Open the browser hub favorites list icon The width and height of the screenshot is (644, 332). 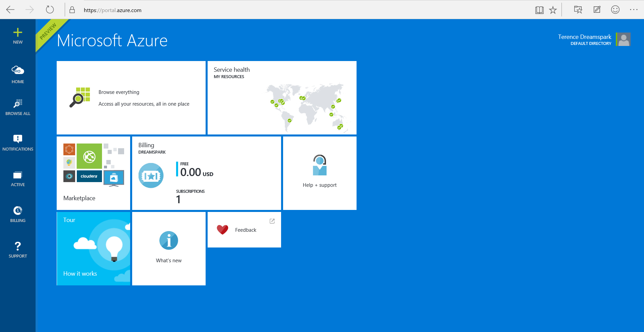click(578, 10)
